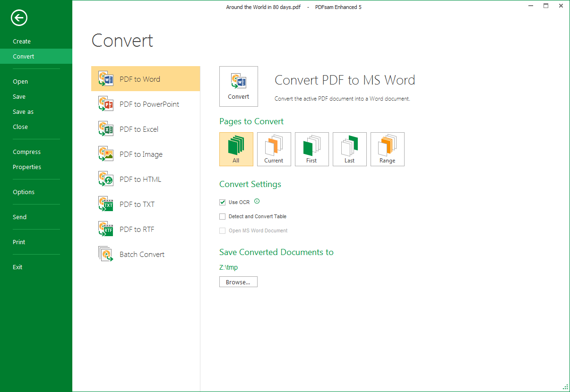Click the OCR info icon
The image size is (570, 392).
tap(257, 201)
